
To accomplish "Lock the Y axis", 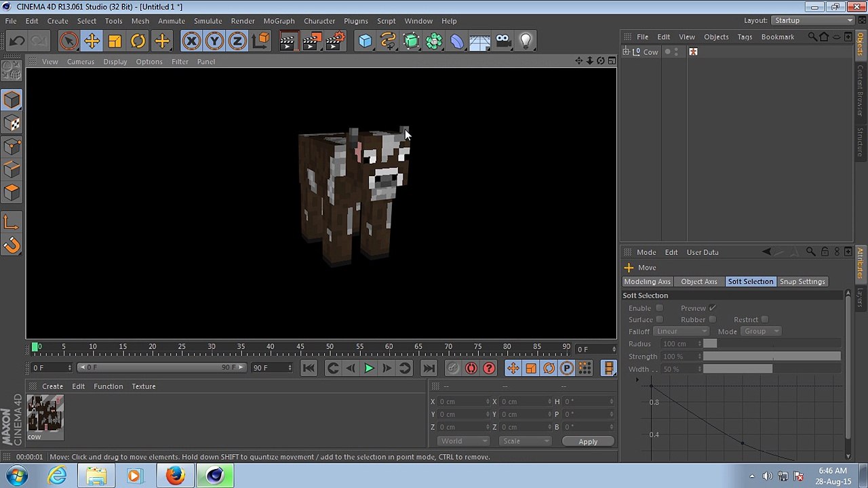I will 214,41.
